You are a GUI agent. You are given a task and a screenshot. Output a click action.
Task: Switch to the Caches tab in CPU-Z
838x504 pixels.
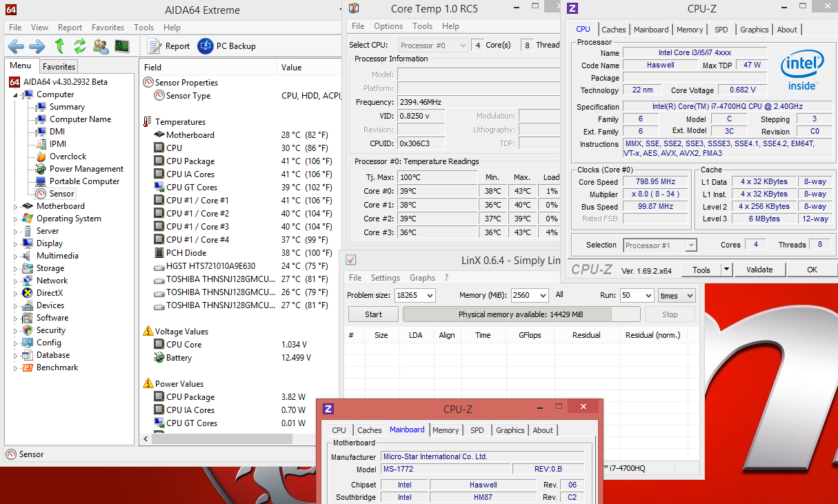(613, 30)
